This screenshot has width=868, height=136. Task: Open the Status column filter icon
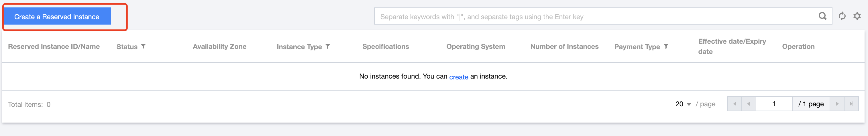143,46
